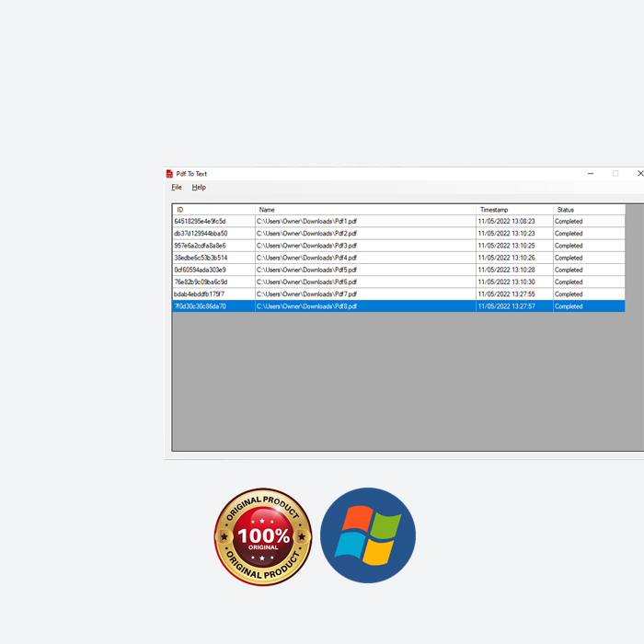Click timestamp 11/05/2022 13:27:57
The image size is (644, 644).
pyautogui.click(x=514, y=306)
